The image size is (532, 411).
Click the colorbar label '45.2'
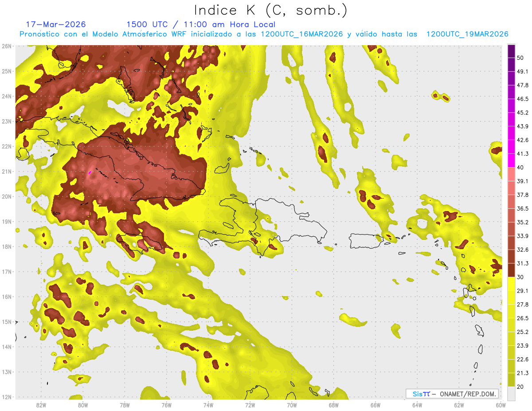(x=523, y=113)
